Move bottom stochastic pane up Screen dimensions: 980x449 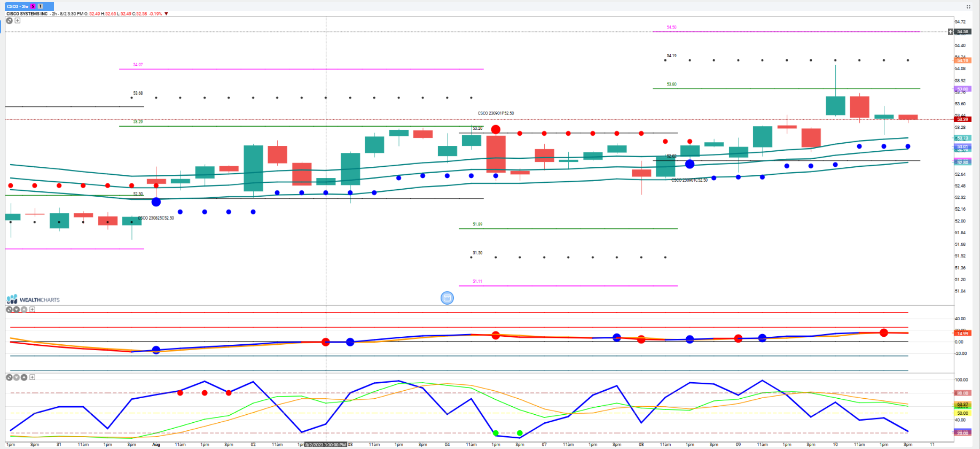point(24,377)
